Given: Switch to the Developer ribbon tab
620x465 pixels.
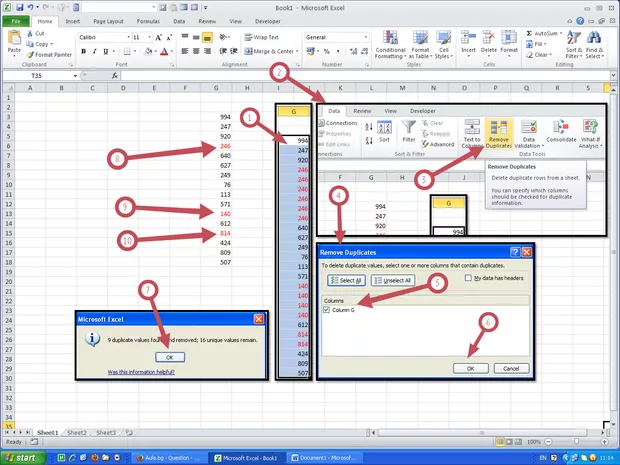Looking at the screenshot, I should [x=268, y=21].
